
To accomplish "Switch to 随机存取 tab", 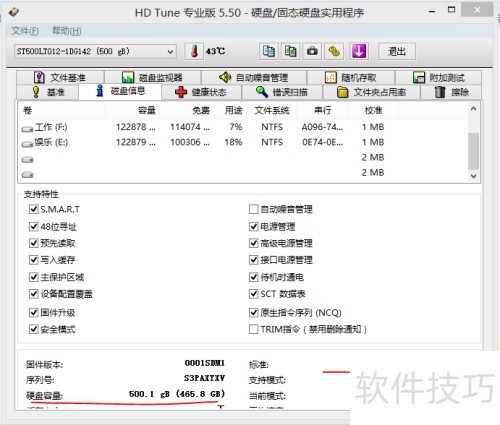I will (351, 77).
